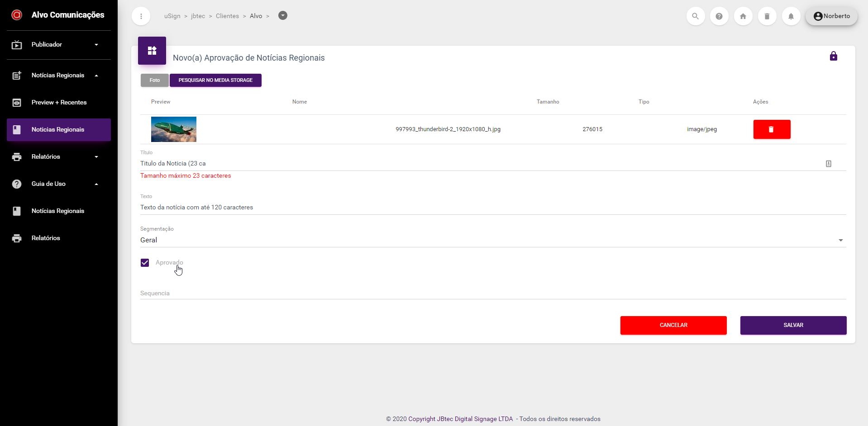Select the highlighted Notícias Regionais menu item
This screenshot has width=868, height=426.
pyautogui.click(x=59, y=130)
